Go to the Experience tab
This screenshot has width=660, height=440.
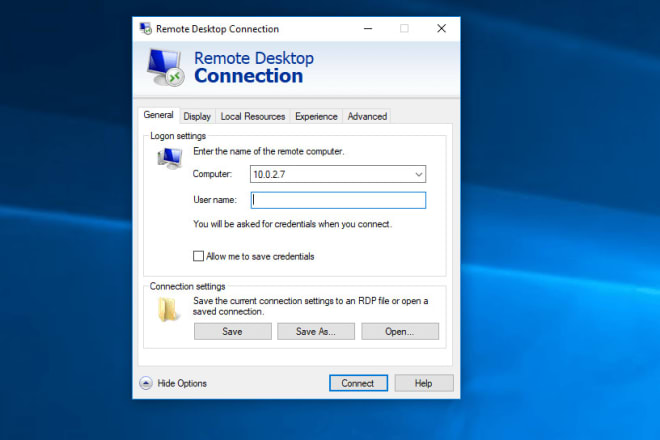coord(316,117)
